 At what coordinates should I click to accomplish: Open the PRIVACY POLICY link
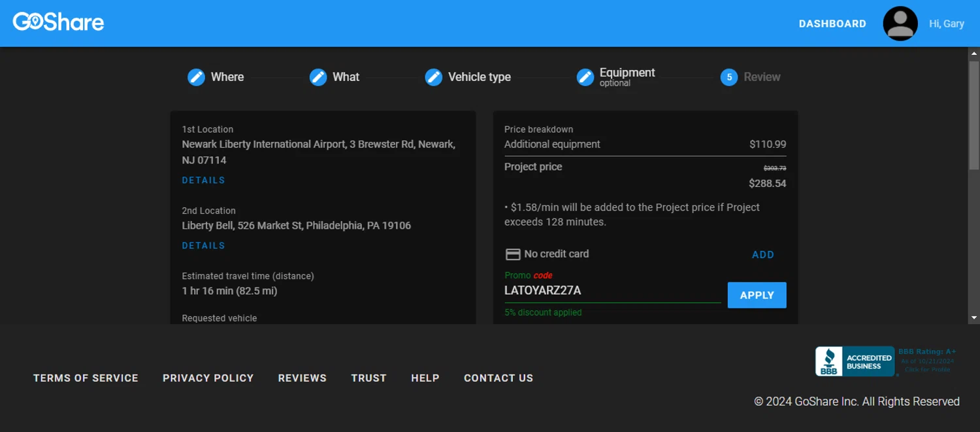(x=208, y=378)
